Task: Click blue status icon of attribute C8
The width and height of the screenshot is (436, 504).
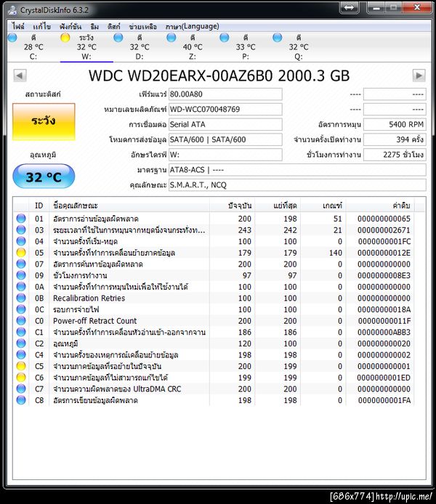Action: 21,400
